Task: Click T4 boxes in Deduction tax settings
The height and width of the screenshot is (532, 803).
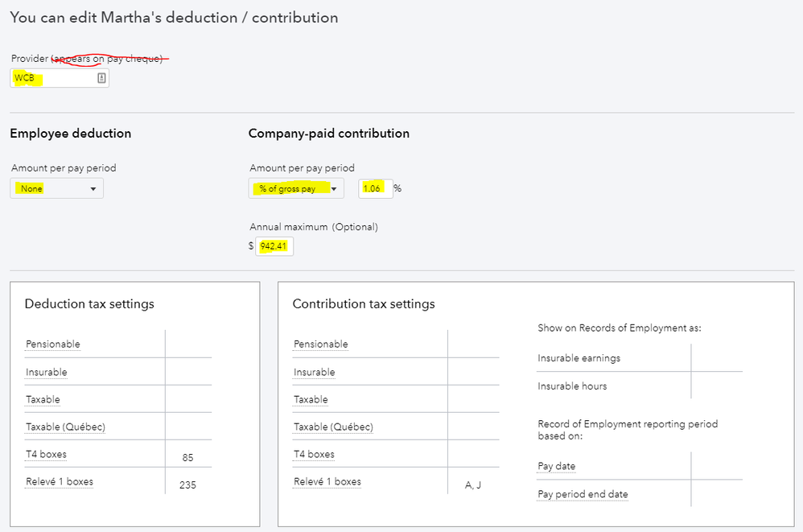Action: tap(47, 455)
